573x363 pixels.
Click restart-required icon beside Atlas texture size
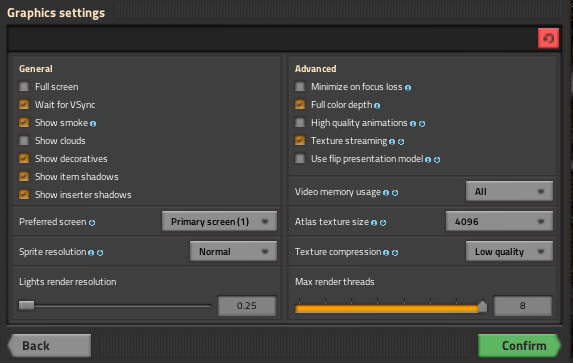(383, 223)
